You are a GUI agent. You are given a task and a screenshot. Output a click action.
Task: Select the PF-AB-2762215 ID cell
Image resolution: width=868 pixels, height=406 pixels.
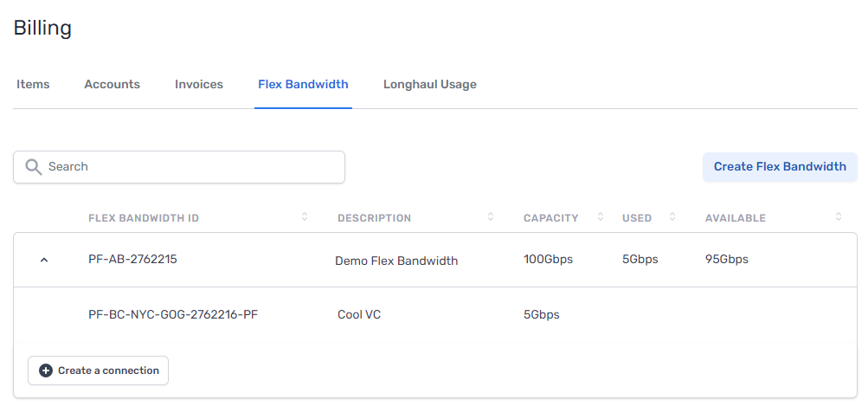pos(133,259)
